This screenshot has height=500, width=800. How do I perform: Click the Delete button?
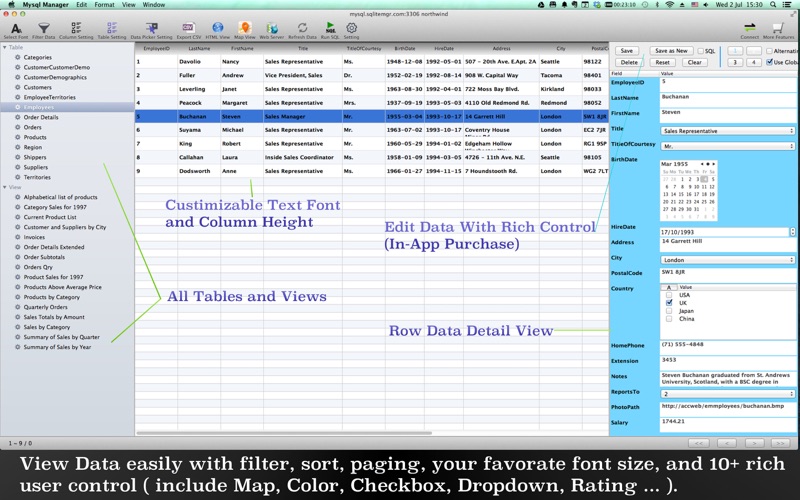click(629, 62)
